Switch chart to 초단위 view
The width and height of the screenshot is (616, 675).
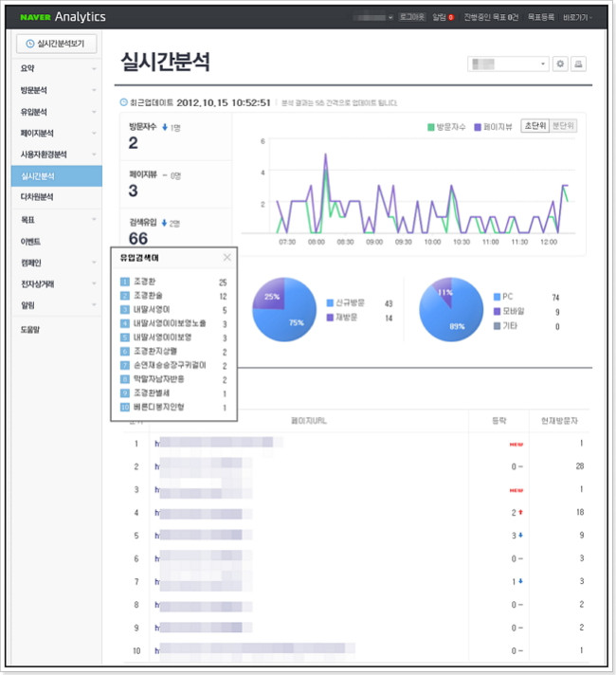535,126
